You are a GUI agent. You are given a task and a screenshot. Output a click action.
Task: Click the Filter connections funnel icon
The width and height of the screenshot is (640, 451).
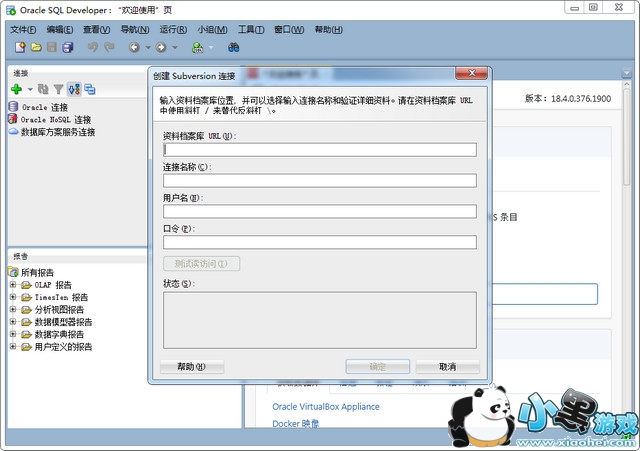pyautogui.click(x=58, y=89)
